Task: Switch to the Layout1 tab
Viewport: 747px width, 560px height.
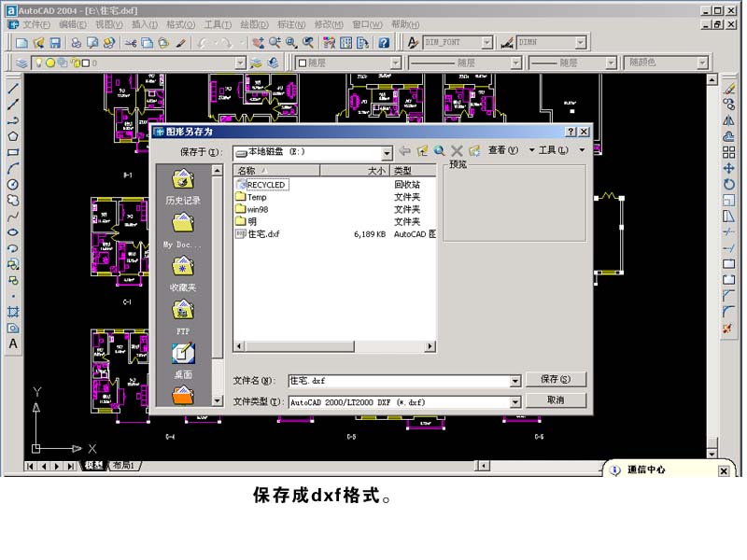Action: 124,465
